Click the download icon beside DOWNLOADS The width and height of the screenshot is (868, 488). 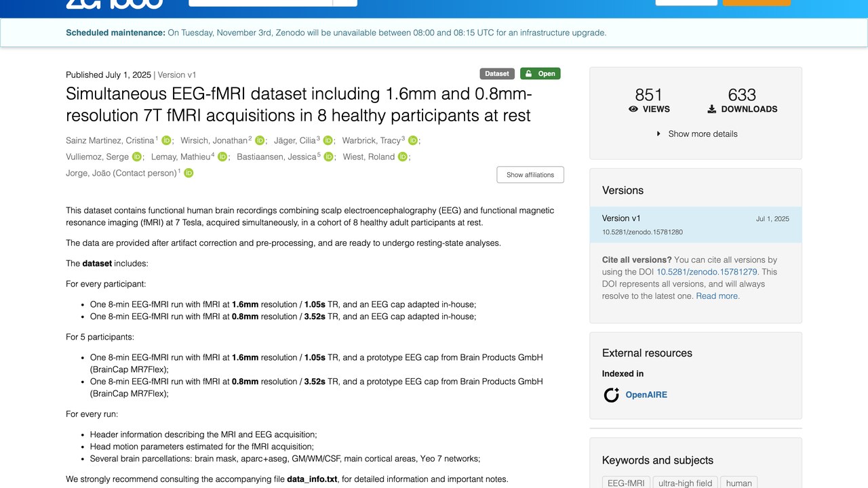712,109
